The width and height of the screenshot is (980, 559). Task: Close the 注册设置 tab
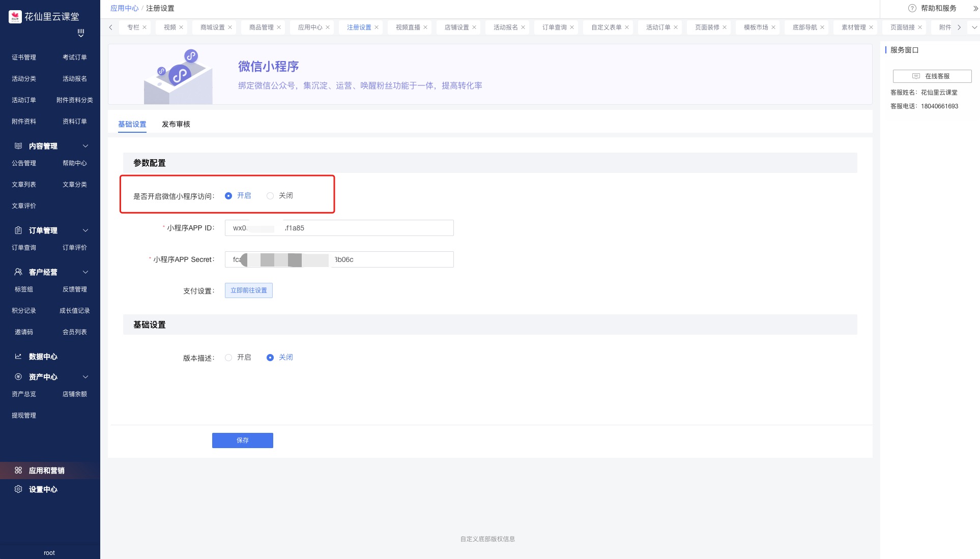point(377,27)
